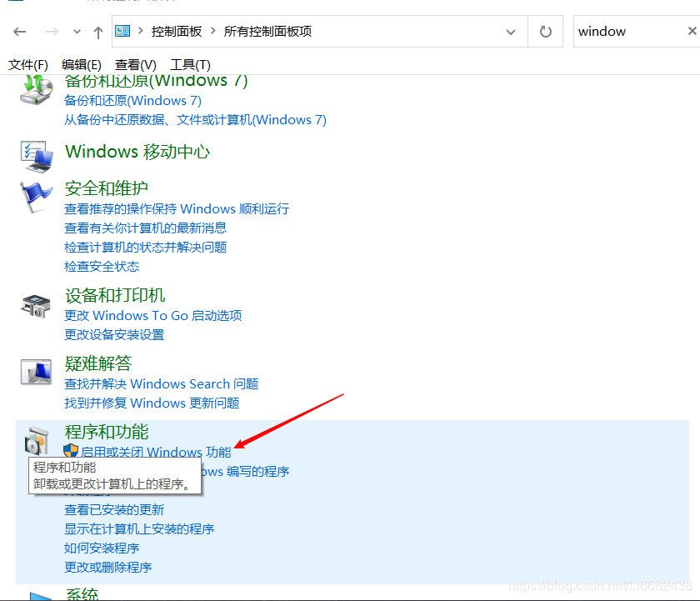The width and height of the screenshot is (700, 601).
Task: Refresh the control panel view
Action: pos(546,32)
